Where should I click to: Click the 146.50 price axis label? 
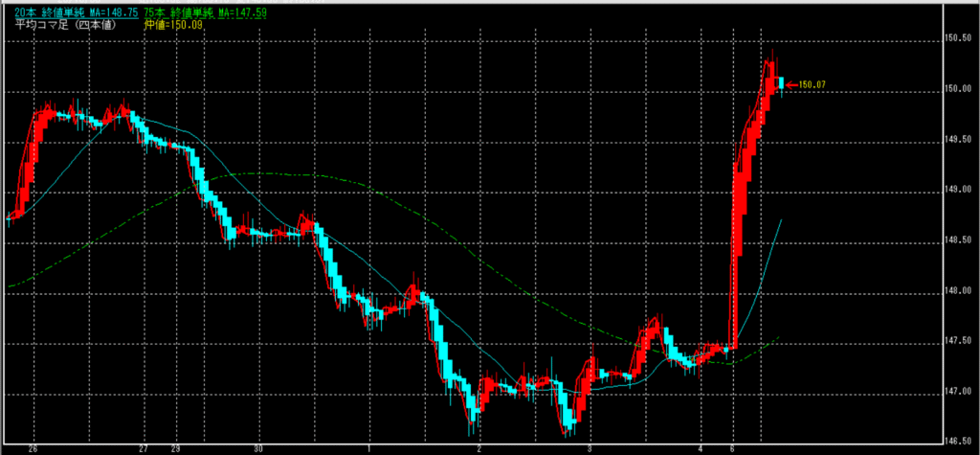tap(957, 442)
